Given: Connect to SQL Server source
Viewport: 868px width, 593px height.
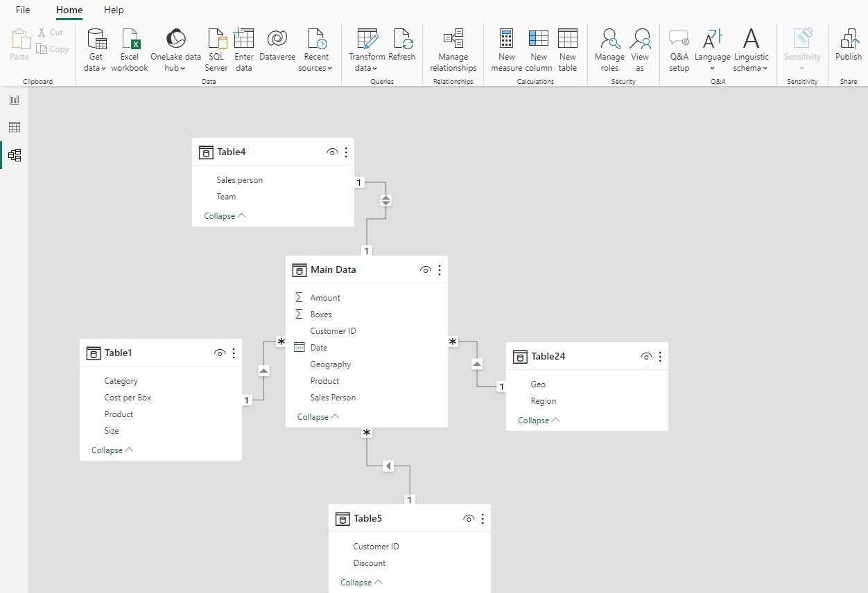Looking at the screenshot, I should pos(216,50).
